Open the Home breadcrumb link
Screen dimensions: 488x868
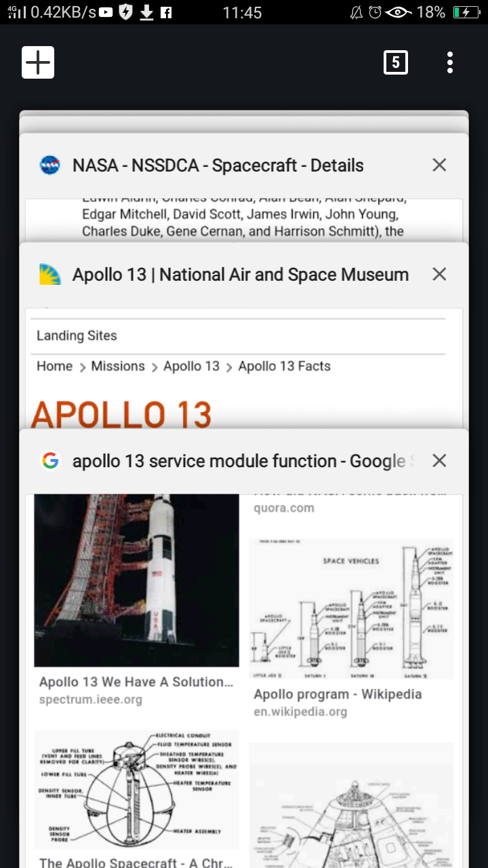pyautogui.click(x=54, y=366)
